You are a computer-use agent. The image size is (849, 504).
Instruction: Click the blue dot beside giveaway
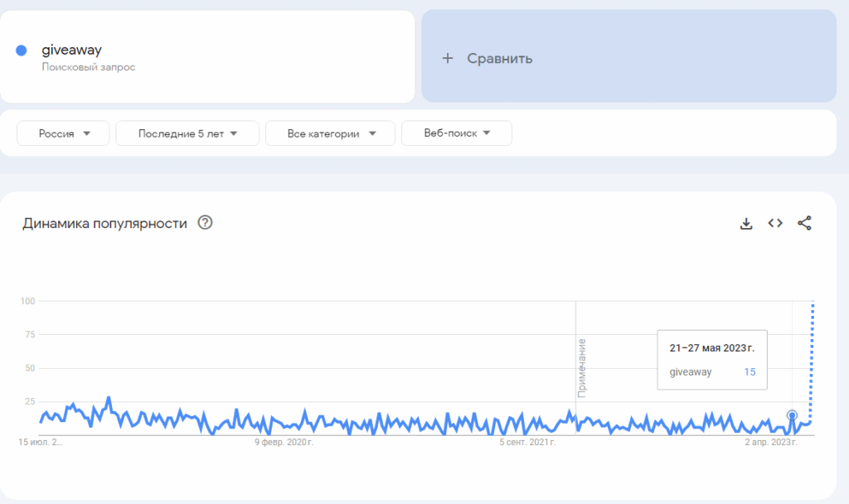[x=22, y=51]
